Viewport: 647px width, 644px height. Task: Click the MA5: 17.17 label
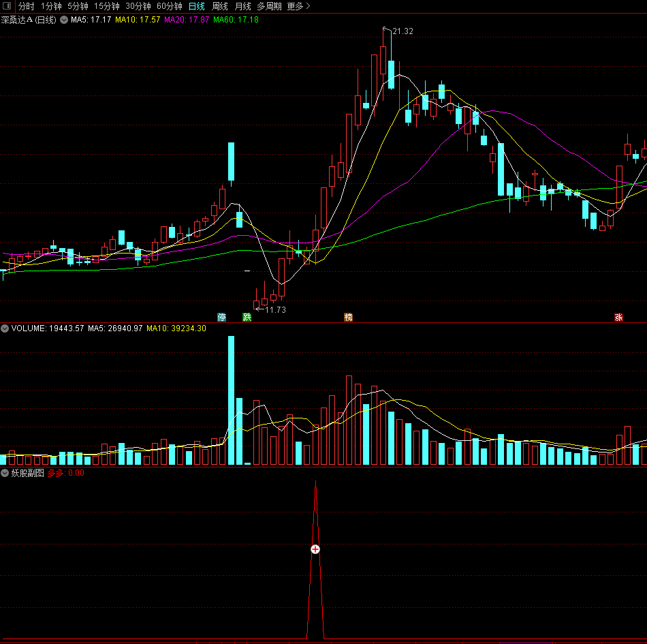pos(91,19)
